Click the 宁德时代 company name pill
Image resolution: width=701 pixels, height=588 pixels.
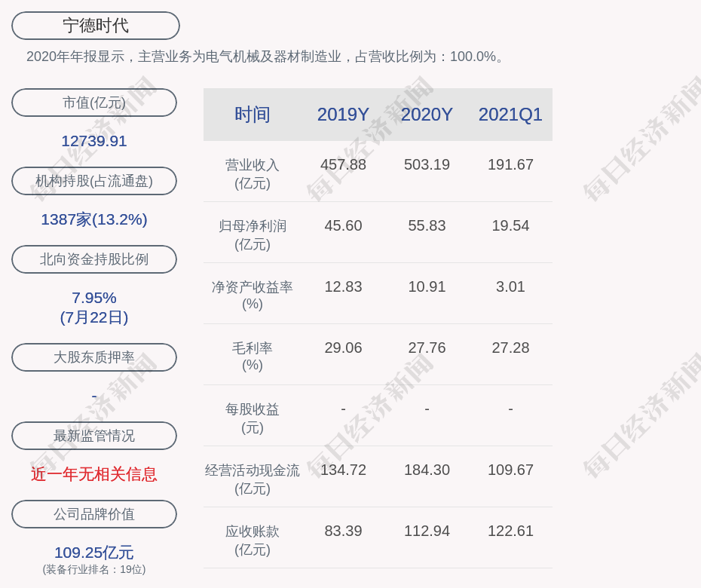pyautogui.click(x=96, y=26)
